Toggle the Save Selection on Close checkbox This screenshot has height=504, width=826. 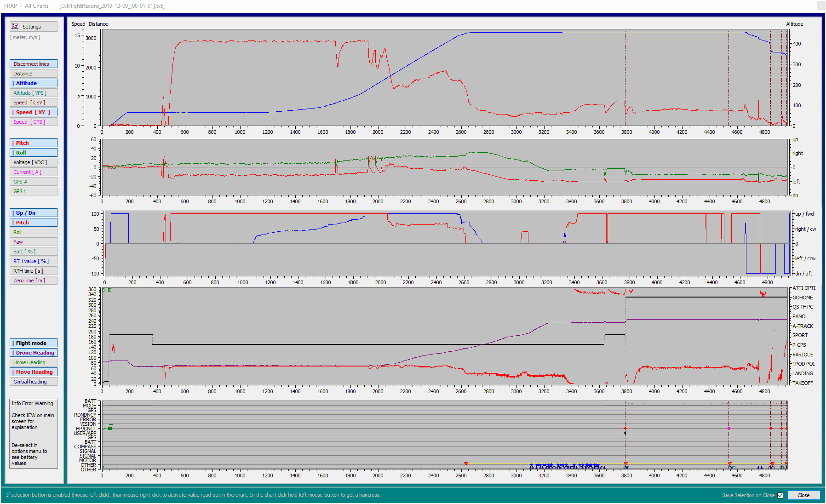coord(780,495)
